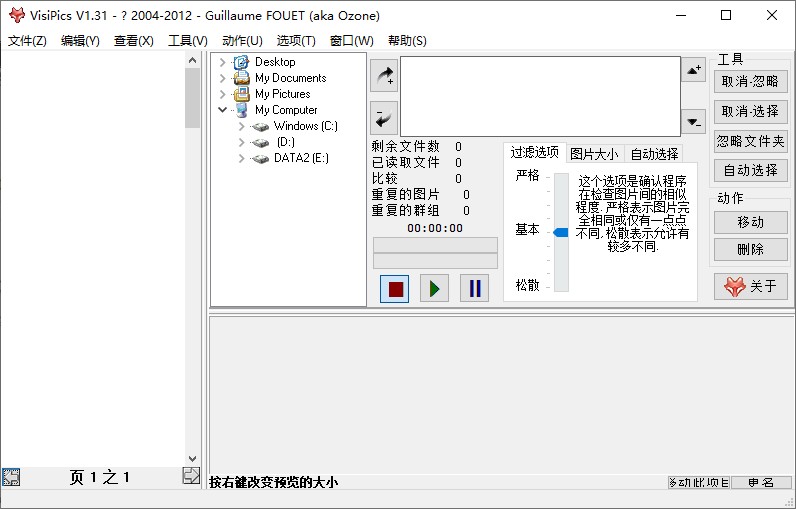Click the add folder arrow button
Viewport: 796px width, 509px height.
[383, 75]
